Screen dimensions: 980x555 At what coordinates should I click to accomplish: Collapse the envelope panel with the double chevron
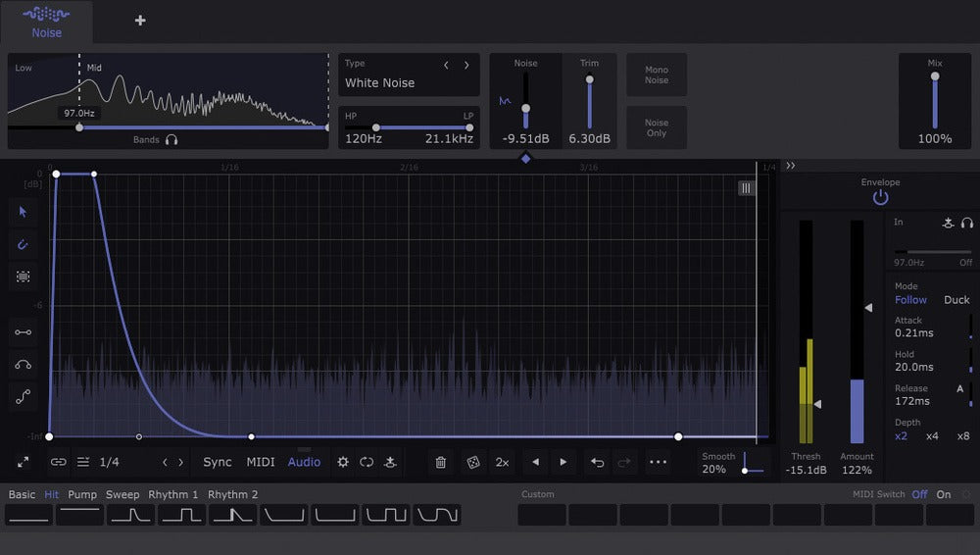791,166
